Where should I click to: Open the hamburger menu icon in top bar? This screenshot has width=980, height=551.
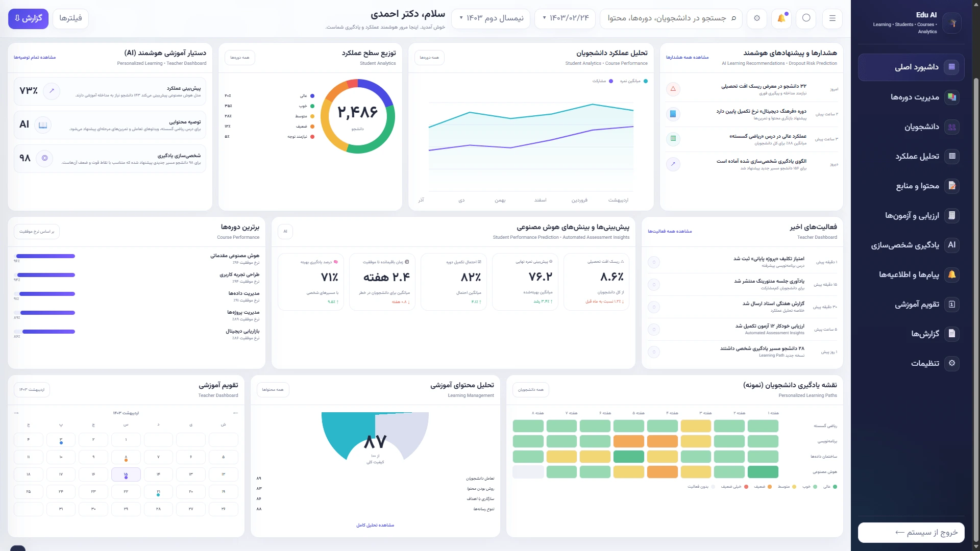point(832,18)
